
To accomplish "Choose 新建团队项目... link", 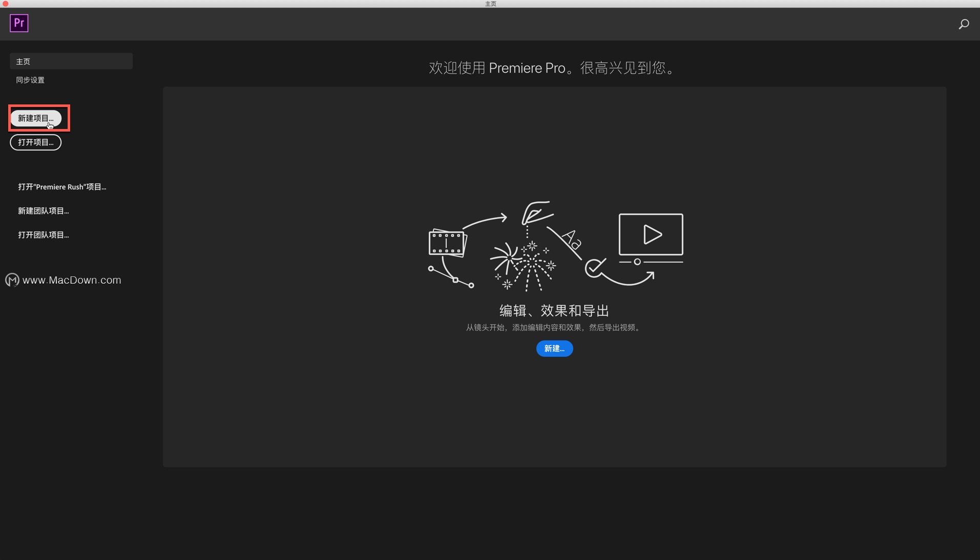I will point(44,211).
